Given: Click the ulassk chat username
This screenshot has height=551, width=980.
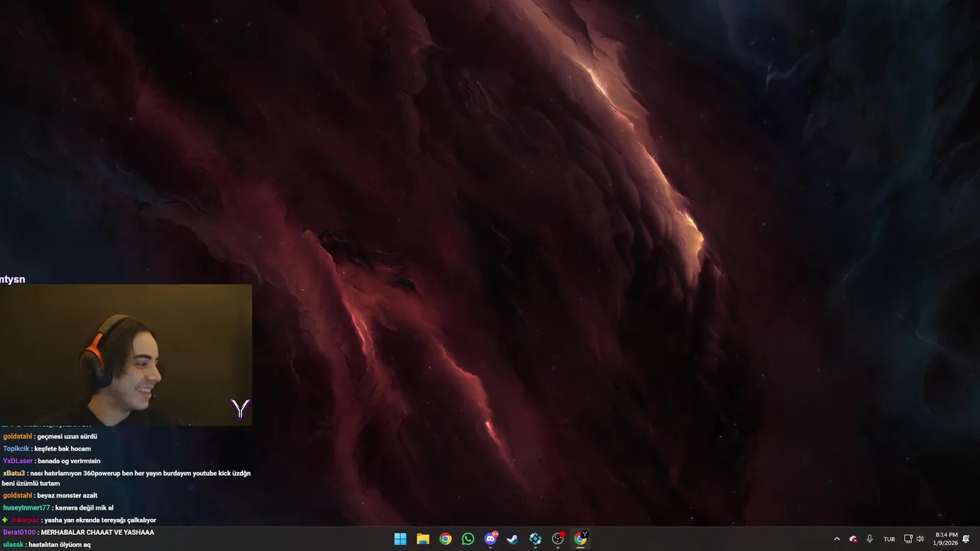Looking at the screenshot, I should click(x=13, y=544).
